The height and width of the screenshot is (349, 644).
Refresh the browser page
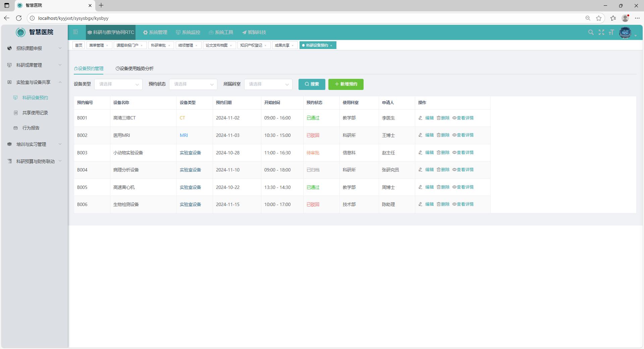click(19, 18)
